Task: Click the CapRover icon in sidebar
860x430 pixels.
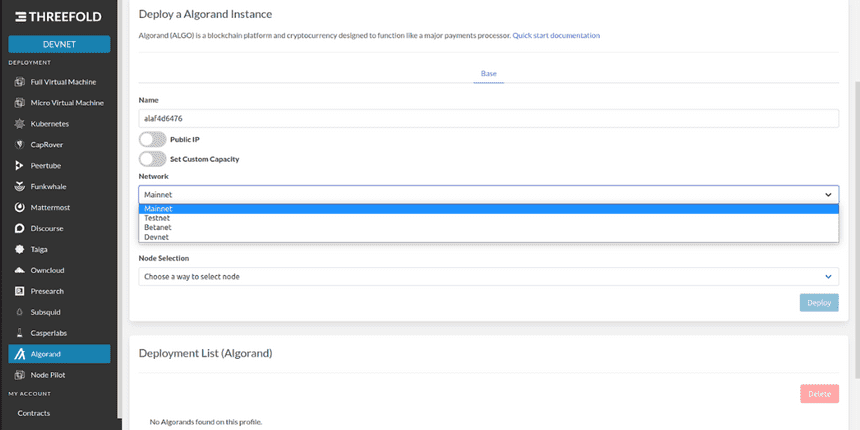Action: pyautogui.click(x=20, y=145)
